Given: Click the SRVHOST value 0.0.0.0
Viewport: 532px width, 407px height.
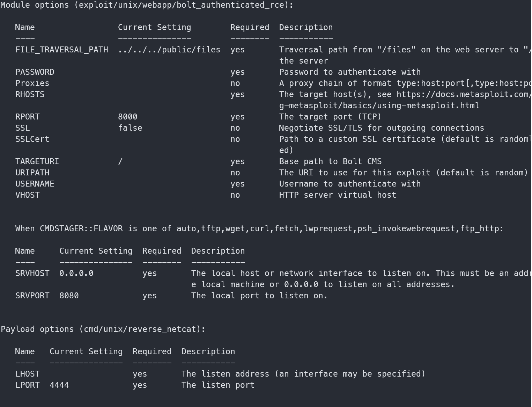Looking at the screenshot, I should 76,274.
